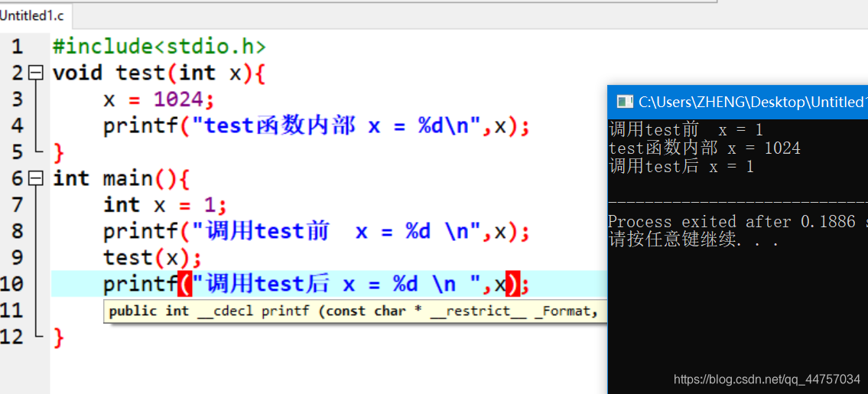Click the 'int x = 1;' statement
Image resolution: width=868 pixels, height=394 pixels.
(x=165, y=205)
